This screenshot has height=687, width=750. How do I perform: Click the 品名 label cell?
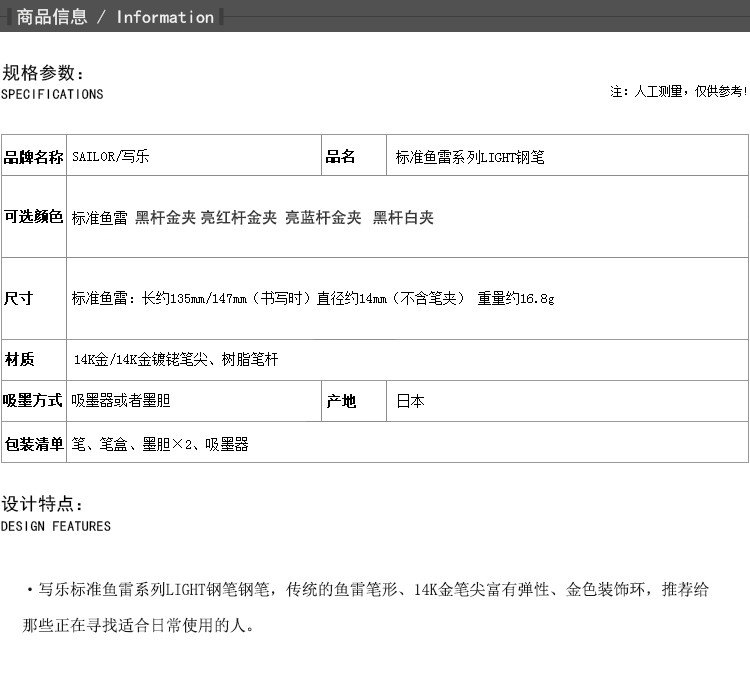354,155
